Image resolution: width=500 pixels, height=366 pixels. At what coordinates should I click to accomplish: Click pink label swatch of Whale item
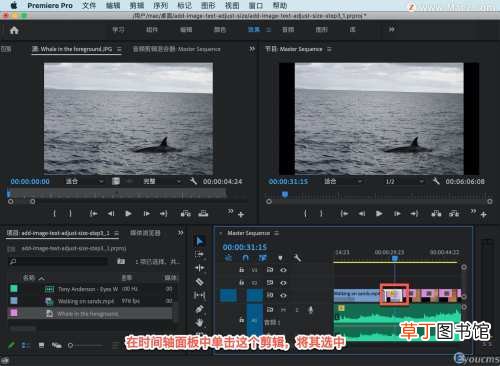click(x=14, y=313)
